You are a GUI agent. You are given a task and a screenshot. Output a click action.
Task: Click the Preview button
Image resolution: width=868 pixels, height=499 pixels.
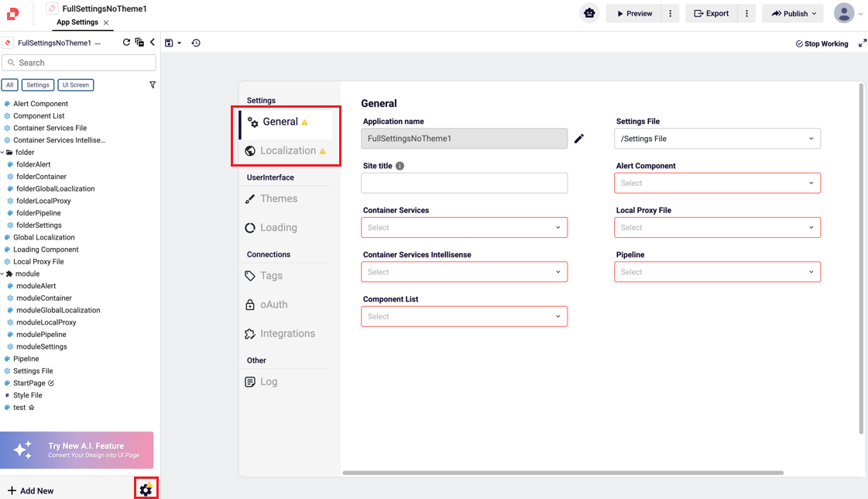point(633,14)
